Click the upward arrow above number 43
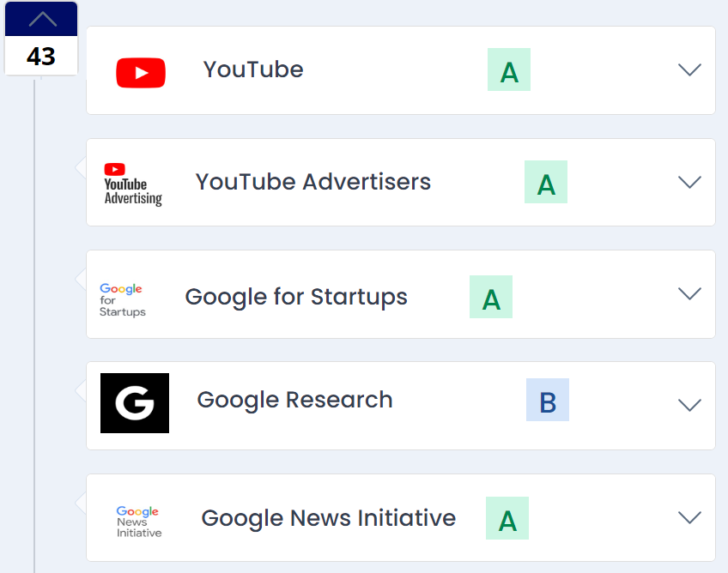The width and height of the screenshot is (728, 573). pos(41,19)
